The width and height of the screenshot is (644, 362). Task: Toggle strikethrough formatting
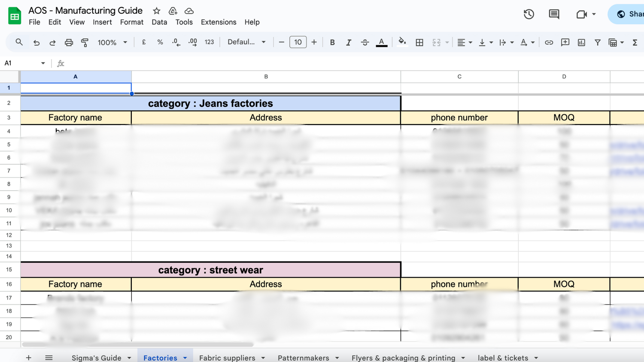click(365, 42)
